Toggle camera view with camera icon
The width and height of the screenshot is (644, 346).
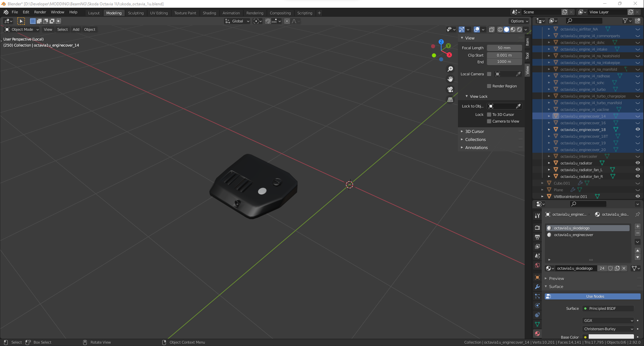click(x=450, y=89)
